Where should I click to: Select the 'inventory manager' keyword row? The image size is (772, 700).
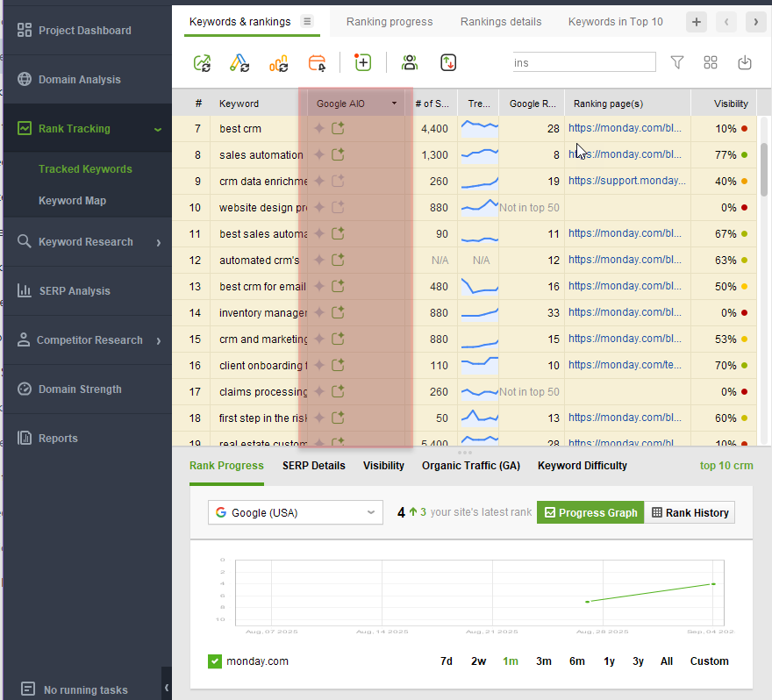464,312
